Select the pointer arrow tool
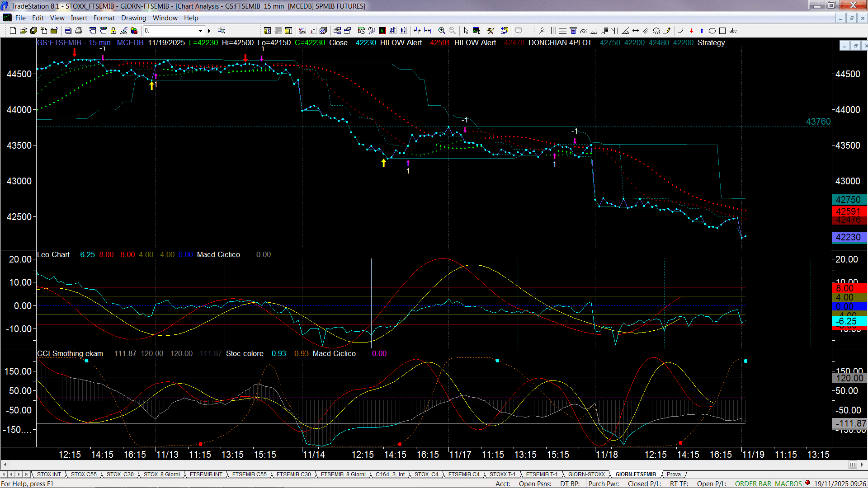The image size is (868, 488). pos(466,31)
